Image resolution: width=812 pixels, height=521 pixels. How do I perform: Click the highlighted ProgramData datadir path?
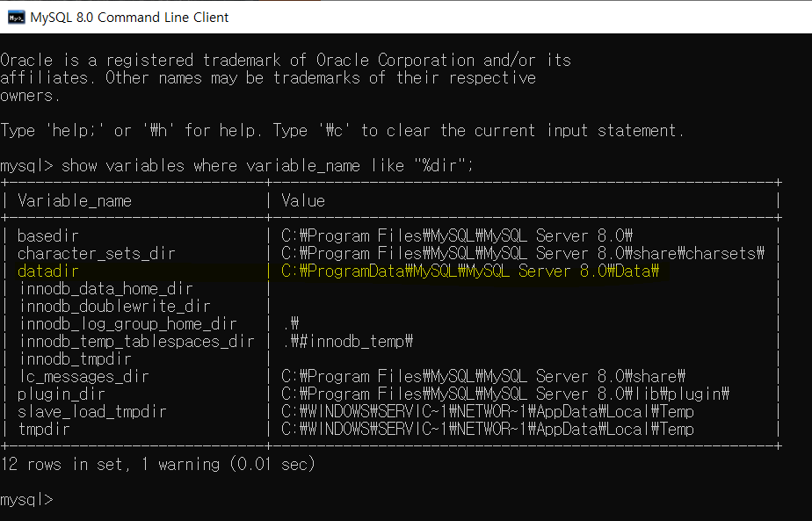click(x=469, y=271)
